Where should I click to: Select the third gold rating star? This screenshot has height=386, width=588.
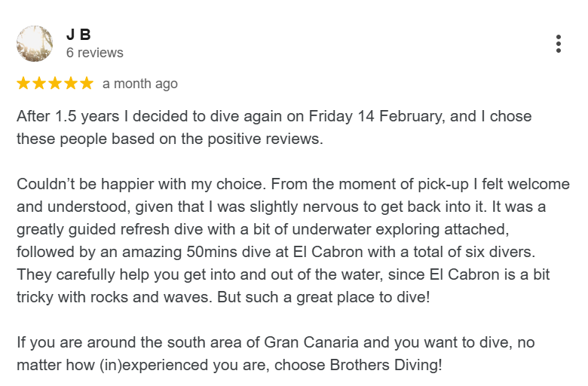(x=55, y=83)
